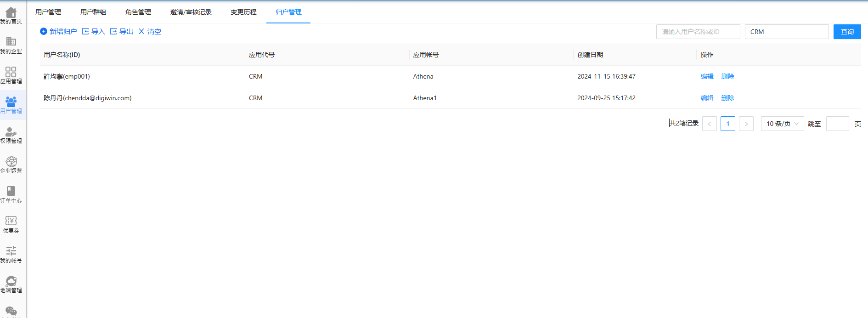Switch to 用户群组 tab
Screen dimensions: 868x318
click(x=93, y=12)
